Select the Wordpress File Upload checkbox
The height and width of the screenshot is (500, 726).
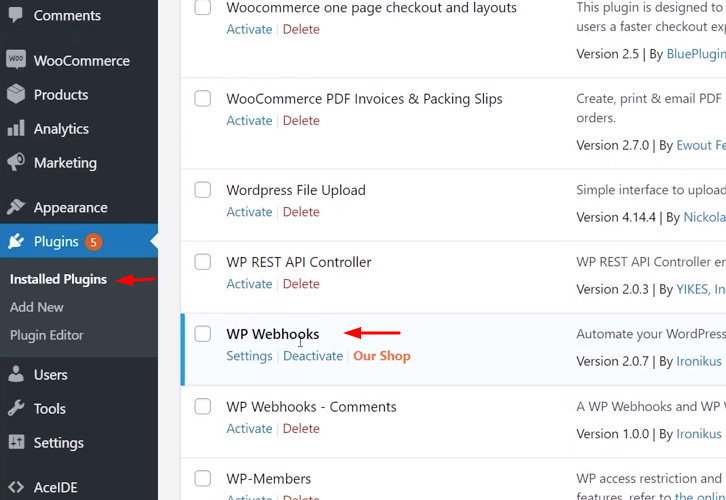point(202,189)
